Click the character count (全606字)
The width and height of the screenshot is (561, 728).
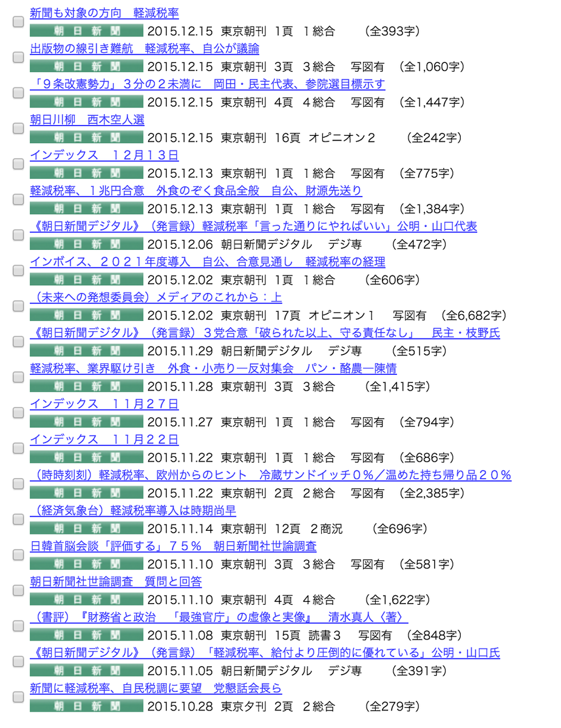(392, 280)
